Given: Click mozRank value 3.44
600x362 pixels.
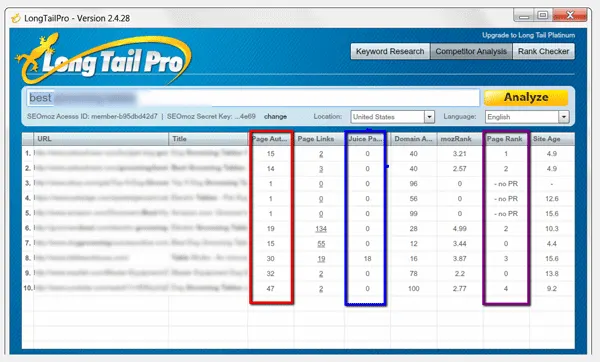Looking at the screenshot, I should click(x=460, y=244).
